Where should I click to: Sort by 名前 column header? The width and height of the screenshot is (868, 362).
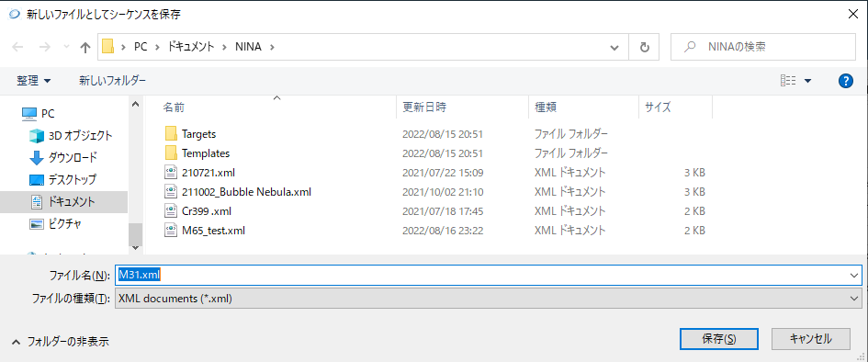pyautogui.click(x=174, y=107)
